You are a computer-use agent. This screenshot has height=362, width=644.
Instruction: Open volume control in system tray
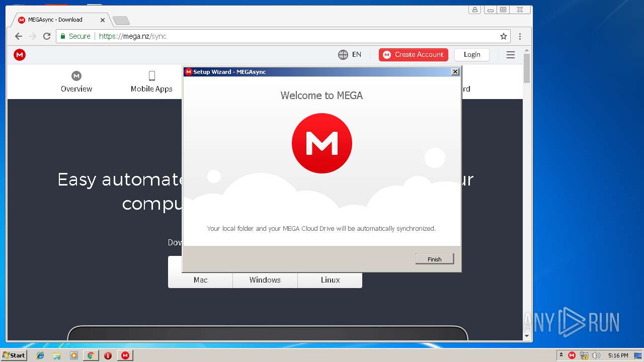596,355
